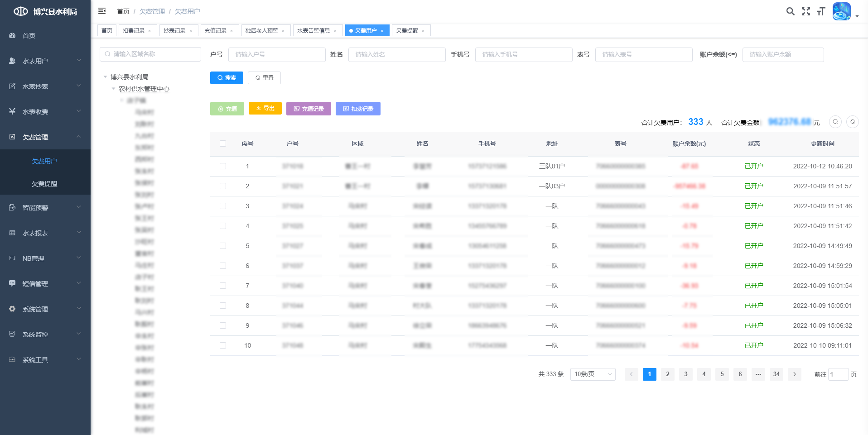Select all rows via header checkbox

tap(223, 143)
